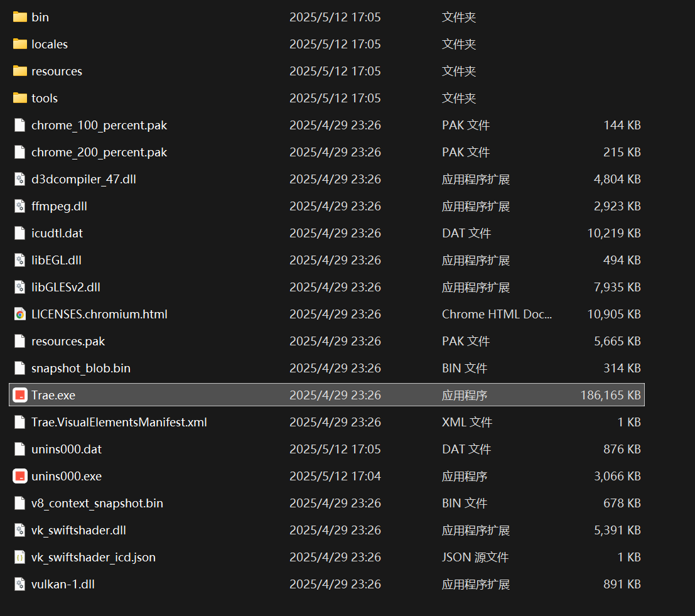Select the file name unins000.exe

pyautogui.click(x=67, y=476)
